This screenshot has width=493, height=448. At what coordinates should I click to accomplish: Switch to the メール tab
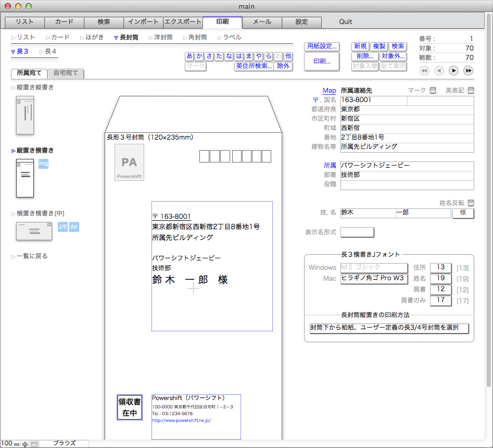(x=262, y=22)
